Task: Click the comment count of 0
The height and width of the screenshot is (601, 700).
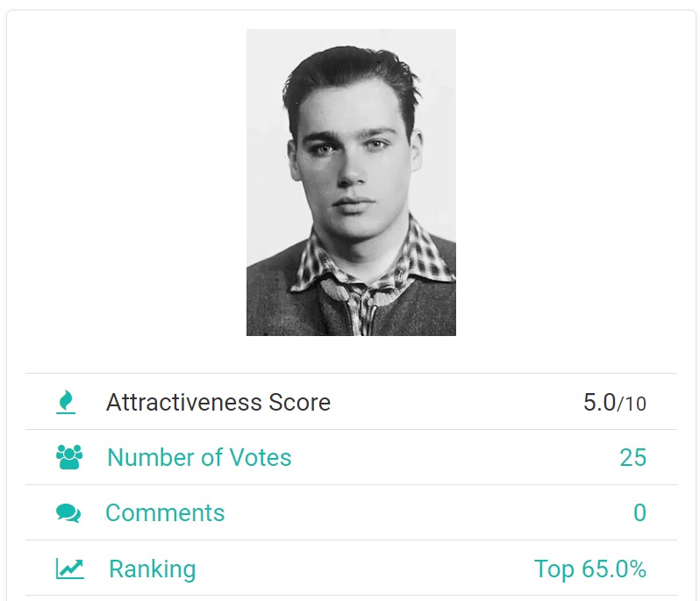Action: point(639,513)
